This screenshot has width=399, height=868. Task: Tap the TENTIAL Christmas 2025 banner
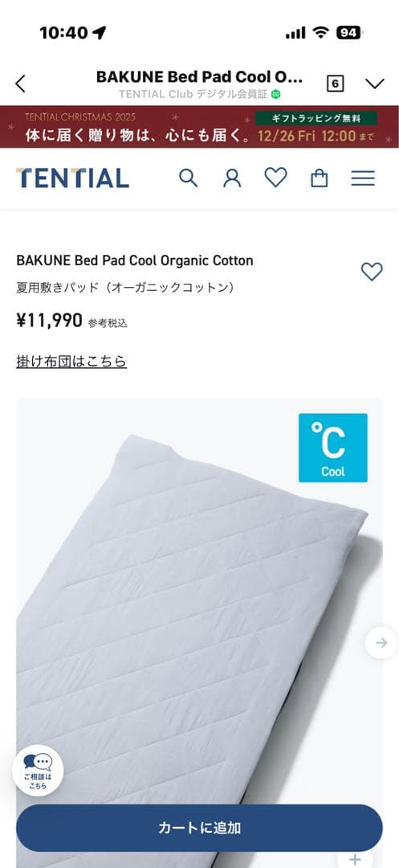click(199, 127)
